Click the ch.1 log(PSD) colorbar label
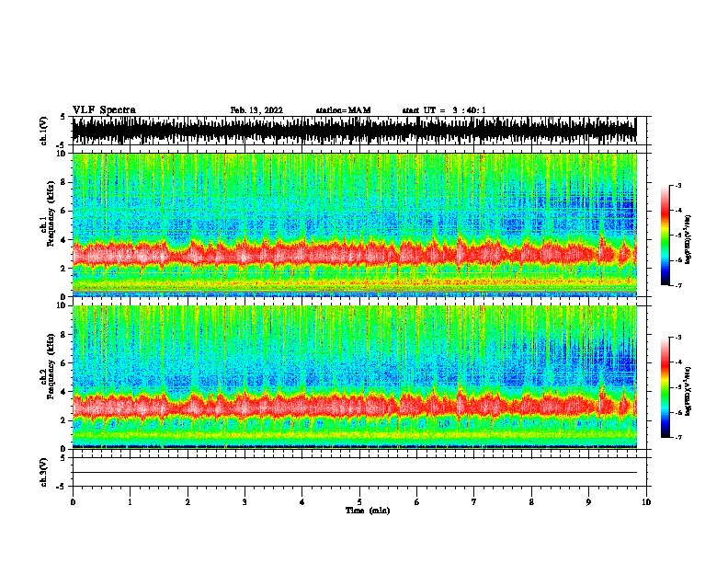The image size is (728, 563). 688,239
